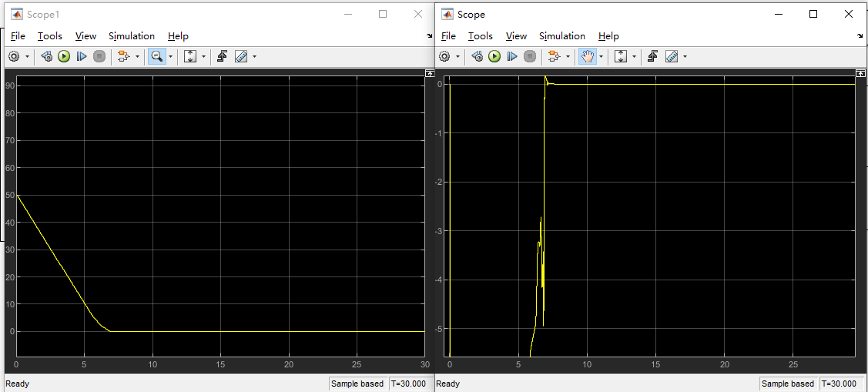Click Highlight Simulink Block icon in Scope
This screenshot has width=868, height=392.
click(x=554, y=56)
